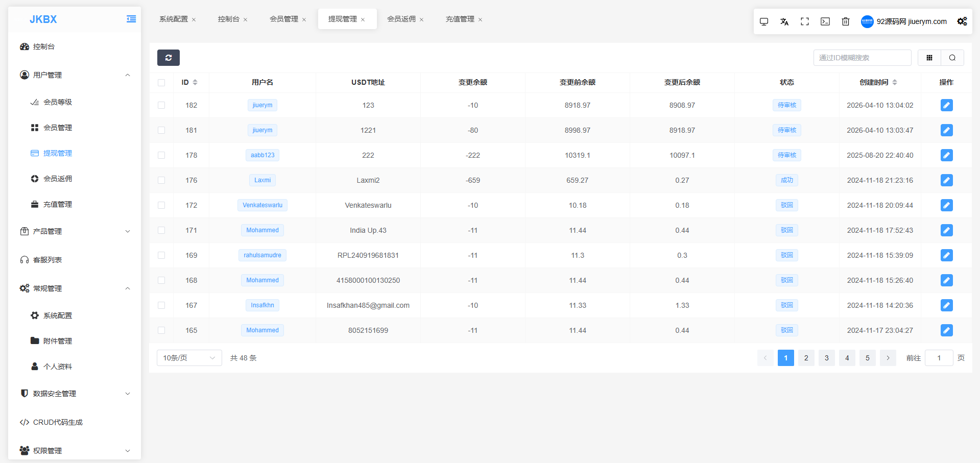Check the row checkbox for ID 165
The image size is (980, 463).
point(161,330)
